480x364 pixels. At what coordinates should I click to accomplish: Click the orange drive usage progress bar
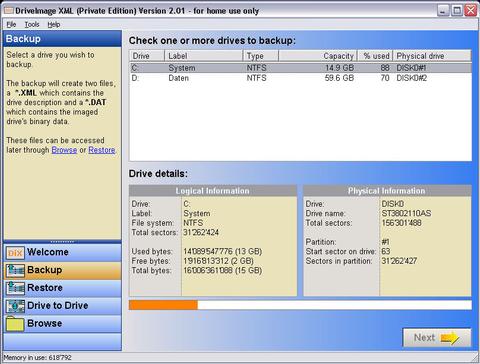163,305
